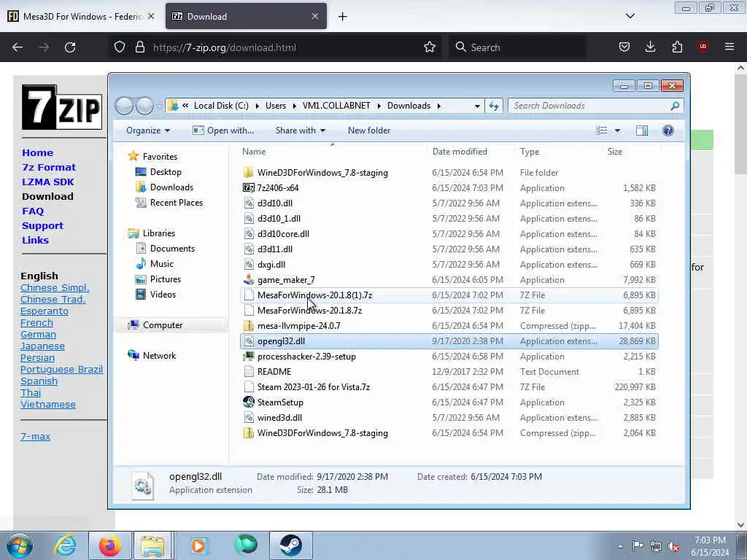The height and width of the screenshot is (560, 747).
Task: Open Steam from the taskbar
Action: pyautogui.click(x=290, y=545)
